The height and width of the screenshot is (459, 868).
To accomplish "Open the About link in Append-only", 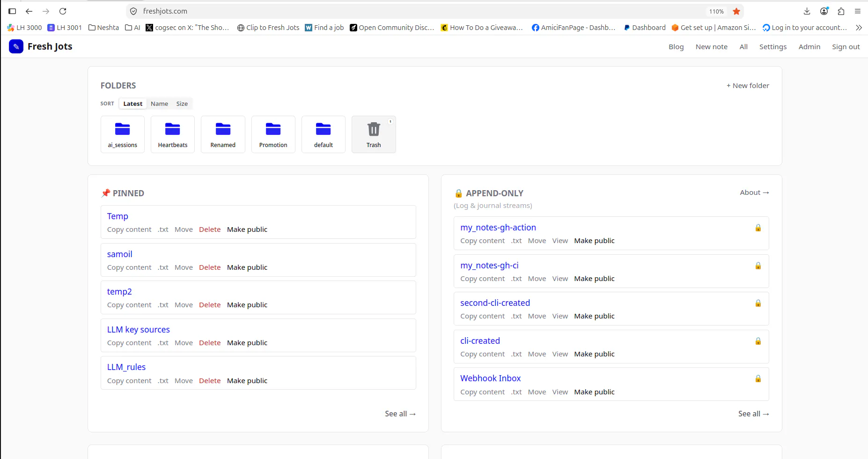I will coord(754,192).
